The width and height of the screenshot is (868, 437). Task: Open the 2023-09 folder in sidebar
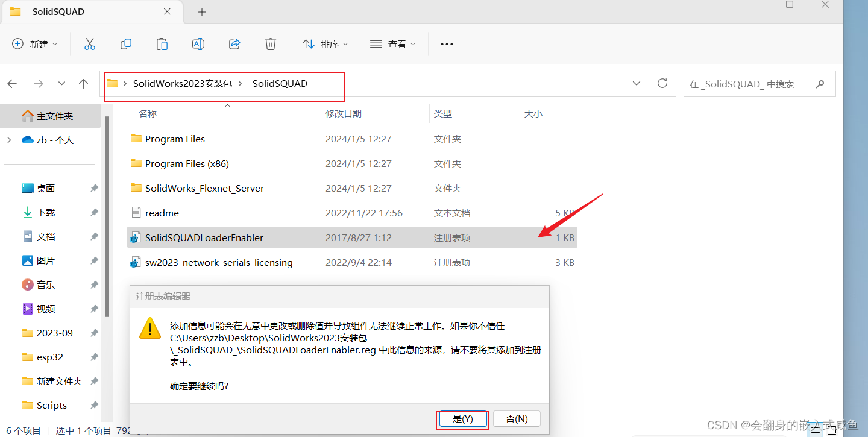tap(54, 333)
